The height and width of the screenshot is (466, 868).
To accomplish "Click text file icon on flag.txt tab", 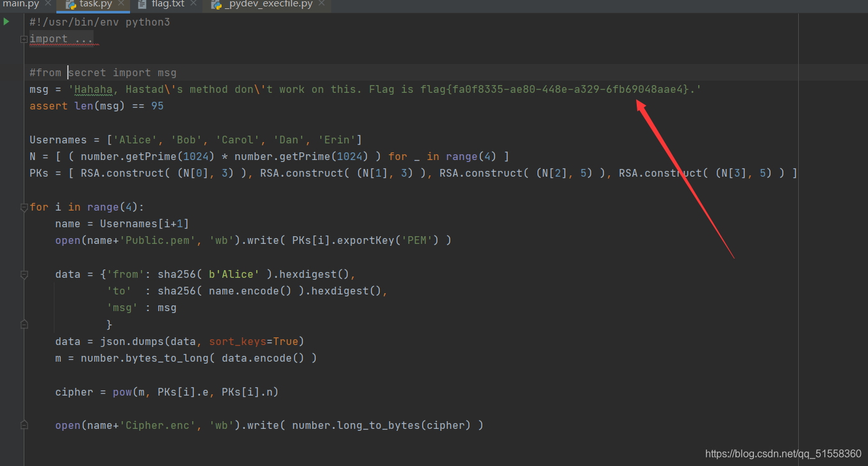I will 142,4.
